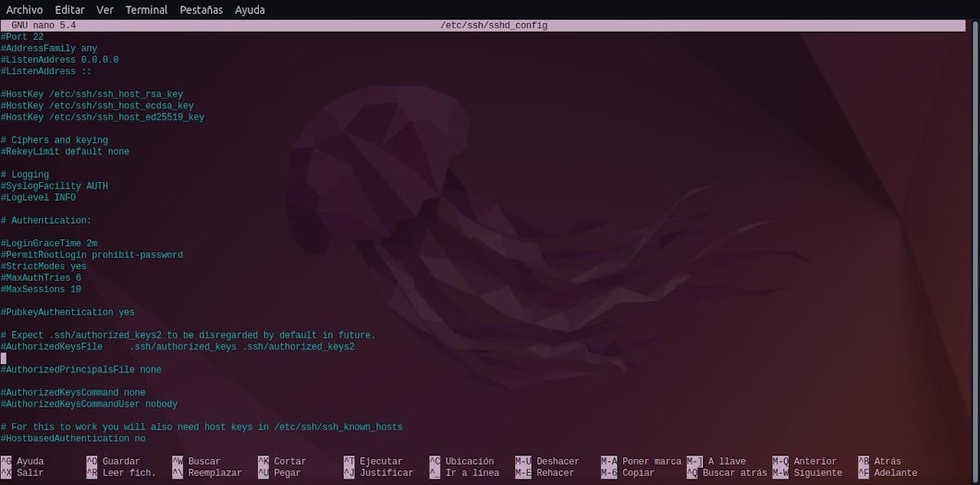Open the Ayuda menu in menu bar
The image size is (980, 485).
[x=249, y=10]
